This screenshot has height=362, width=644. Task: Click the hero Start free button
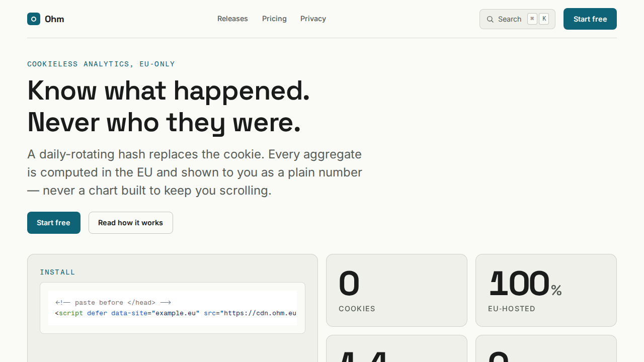tap(54, 223)
